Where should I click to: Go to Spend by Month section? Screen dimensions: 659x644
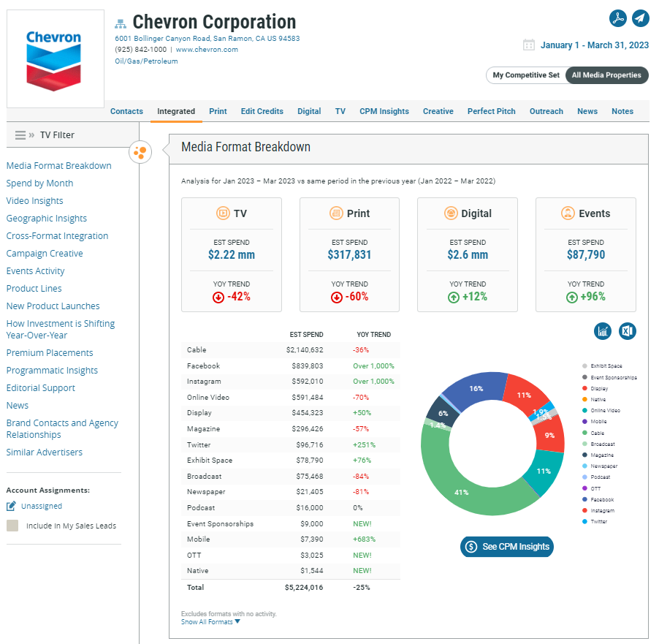(x=39, y=183)
